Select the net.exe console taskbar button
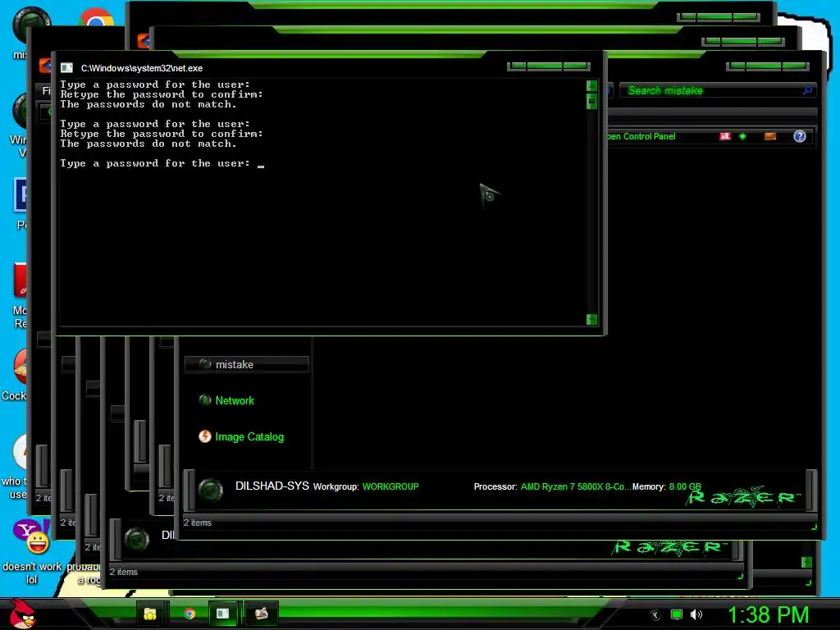 pyautogui.click(x=223, y=614)
